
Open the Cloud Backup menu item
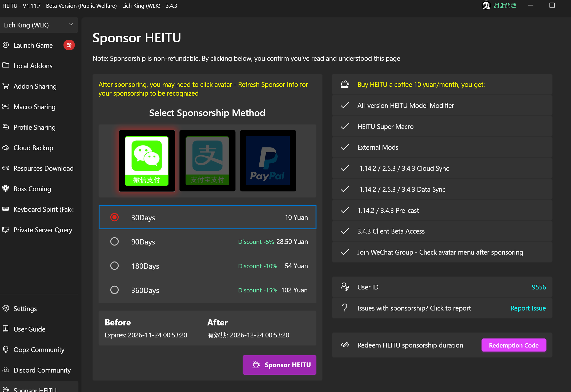tap(39, 148)
